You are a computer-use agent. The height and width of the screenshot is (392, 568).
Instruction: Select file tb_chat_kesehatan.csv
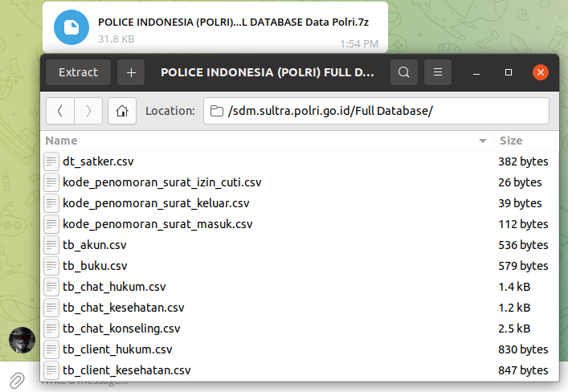tap(300, 308)
